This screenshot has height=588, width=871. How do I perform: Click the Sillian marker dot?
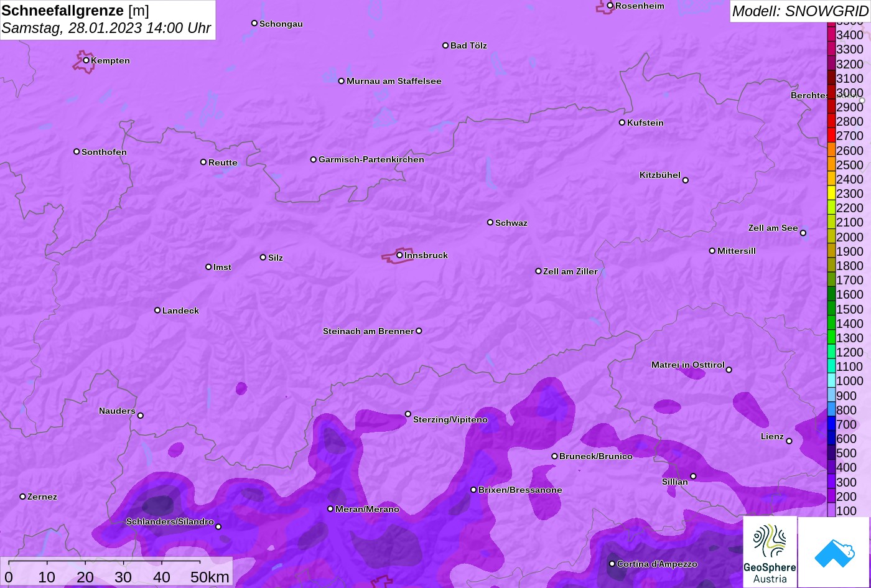693,477
